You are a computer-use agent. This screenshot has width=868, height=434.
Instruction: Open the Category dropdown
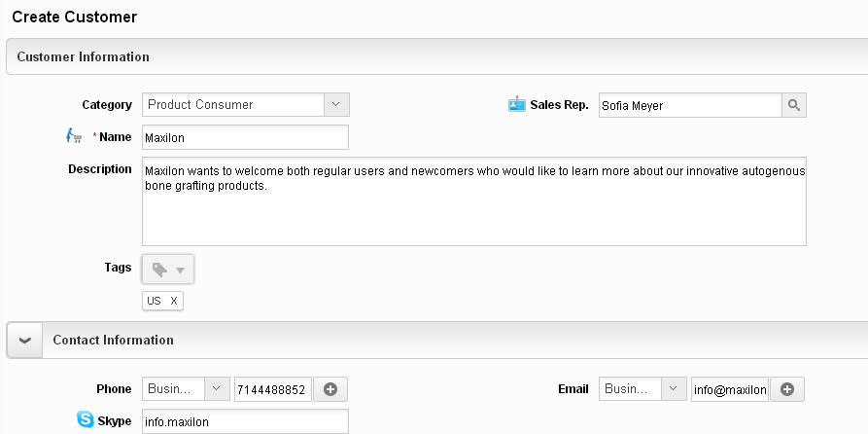click(x=335, y=104)
